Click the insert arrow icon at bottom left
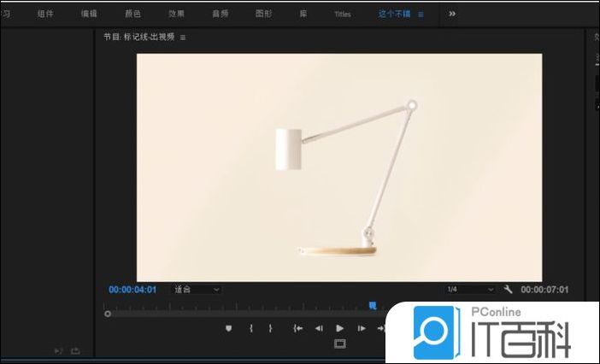Screen dimensions: 600x364 coord(58,350)
